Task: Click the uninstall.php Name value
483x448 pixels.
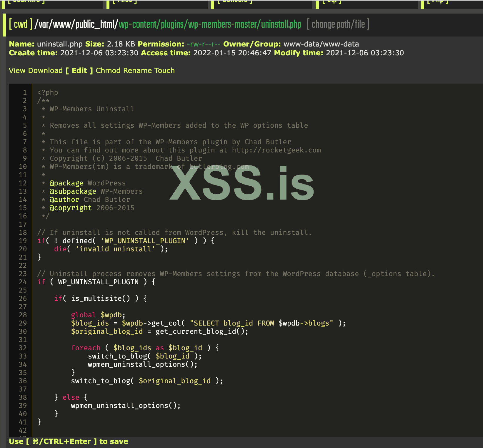Action: coord(60,44)
